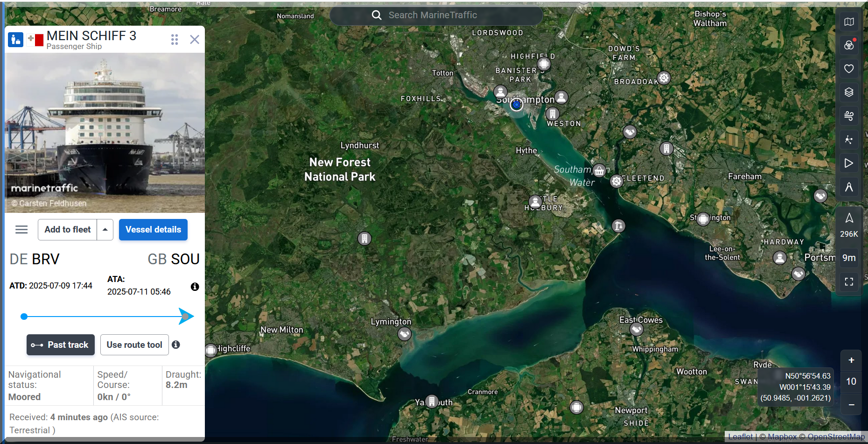Open the favorites heart icon

tap(849, 69)
